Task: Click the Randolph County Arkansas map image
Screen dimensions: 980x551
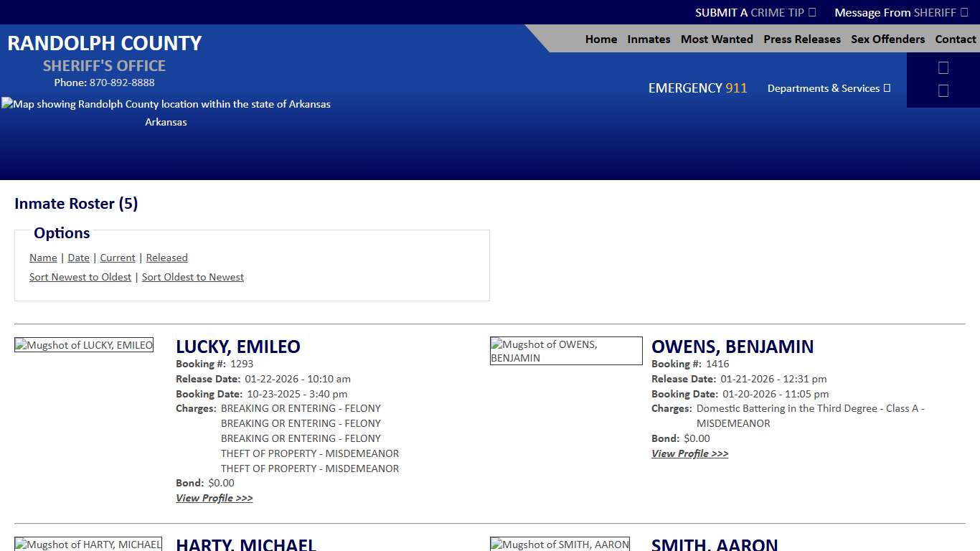Action: (x=166, y=104)
